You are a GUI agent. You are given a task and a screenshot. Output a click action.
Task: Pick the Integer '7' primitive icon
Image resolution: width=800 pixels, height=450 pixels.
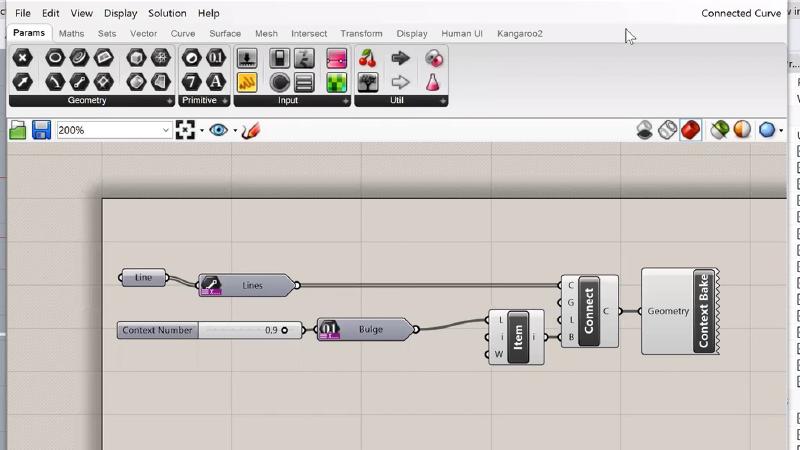(x=191, y=81)
